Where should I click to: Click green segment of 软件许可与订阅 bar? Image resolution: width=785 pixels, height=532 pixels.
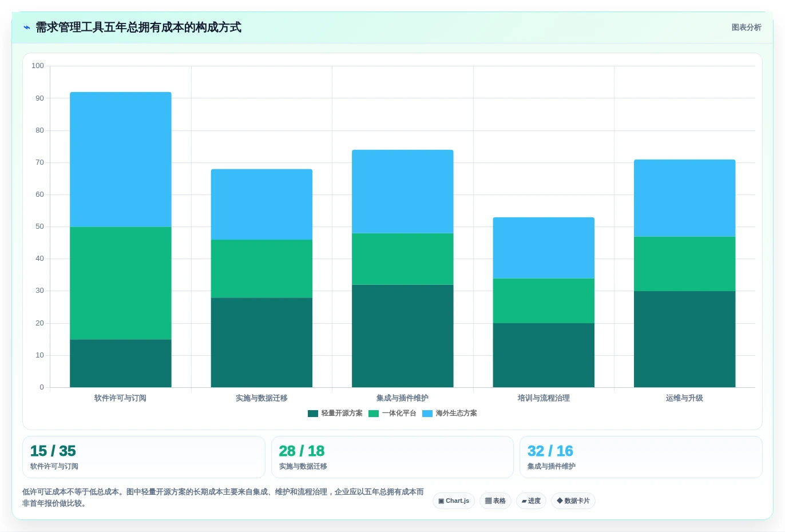click(x=121, y=283)
